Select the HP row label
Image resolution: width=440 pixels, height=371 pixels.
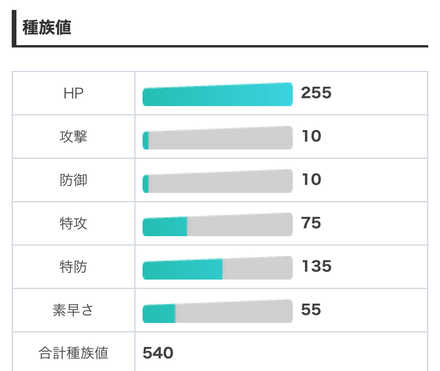tap(73, 93)
